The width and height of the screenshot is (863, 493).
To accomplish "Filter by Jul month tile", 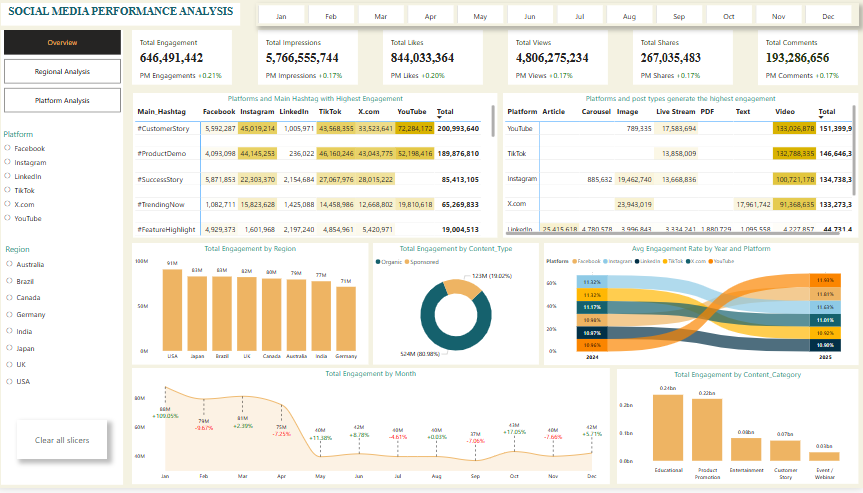I will 580,17.
